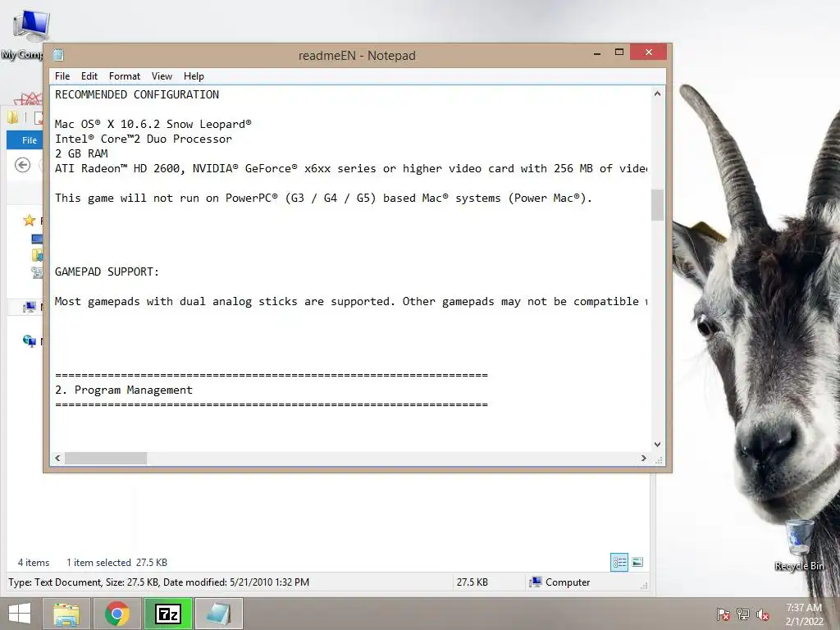Launch Google Chrome from the taskbar

pyautogui.click(x=117, y=614)
